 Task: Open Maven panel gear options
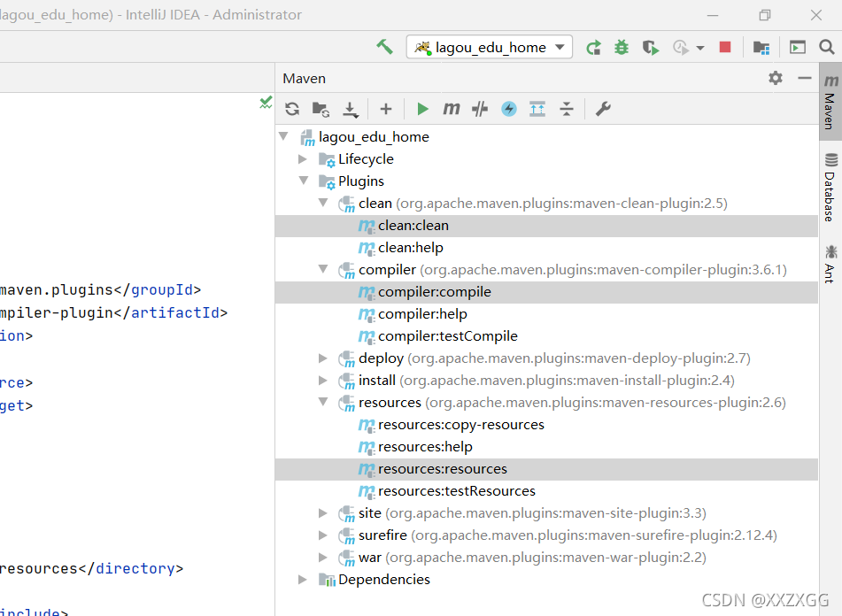click(x=775, y=79)
